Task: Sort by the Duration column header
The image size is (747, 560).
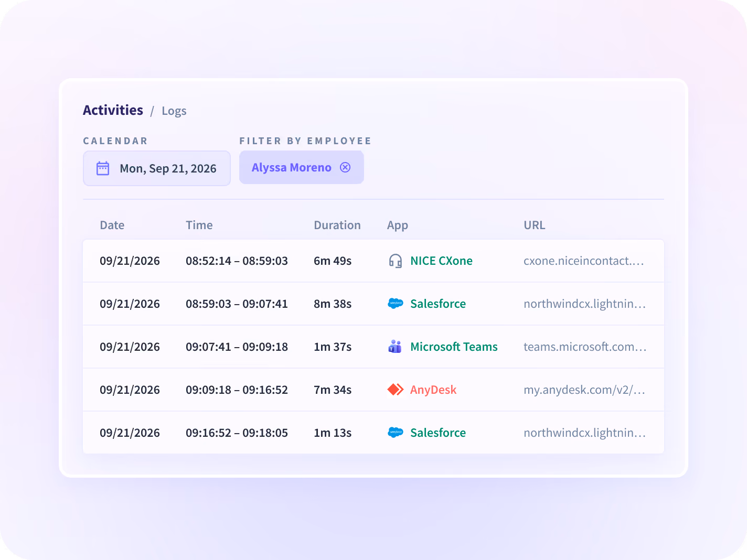Action: tap(337, 225)
